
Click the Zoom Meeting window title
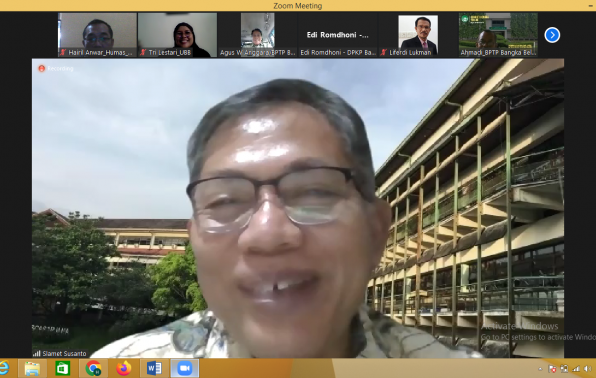(298, 6)
